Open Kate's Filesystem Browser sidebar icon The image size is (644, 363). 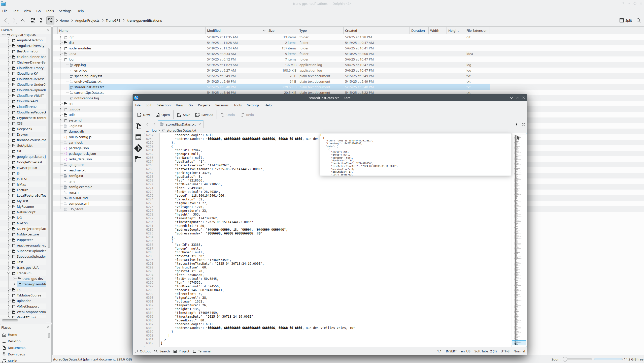(138, 159)
